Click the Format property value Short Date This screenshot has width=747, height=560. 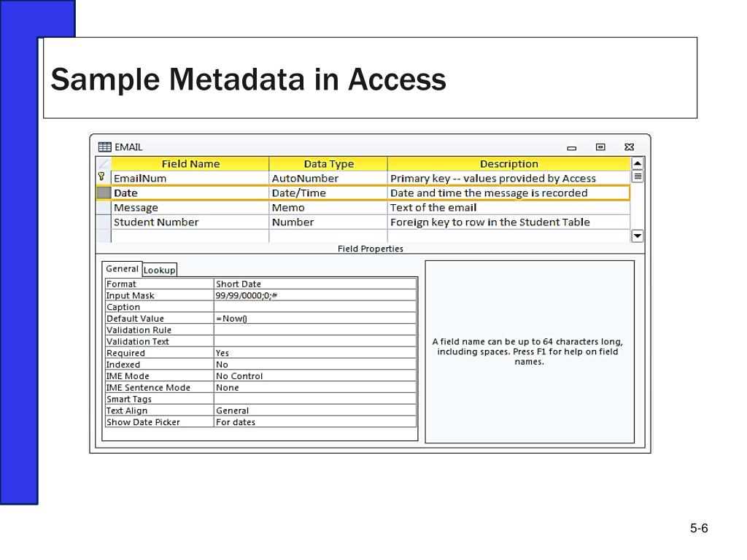click(315, 284)
